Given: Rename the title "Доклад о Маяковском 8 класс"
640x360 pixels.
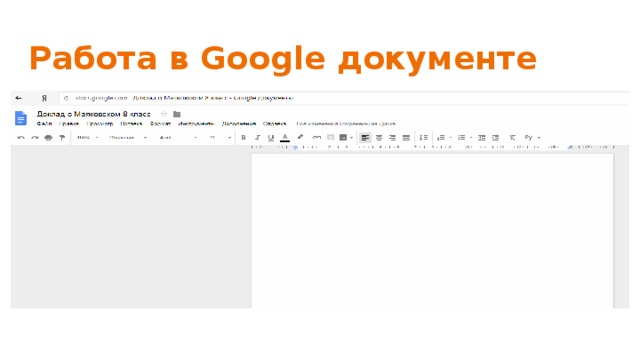Looking at the screenshot, I should click(94, 114).
